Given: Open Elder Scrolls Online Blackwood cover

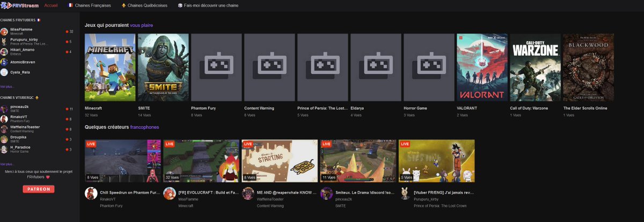Looking at the screenshot, I should [x=588, y=67].
